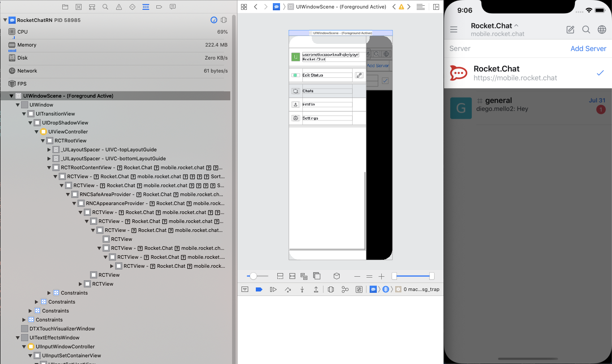Viewport: 612px width, 364px height.
Task: Go forward in the editor history
Action: click(266, 7)
